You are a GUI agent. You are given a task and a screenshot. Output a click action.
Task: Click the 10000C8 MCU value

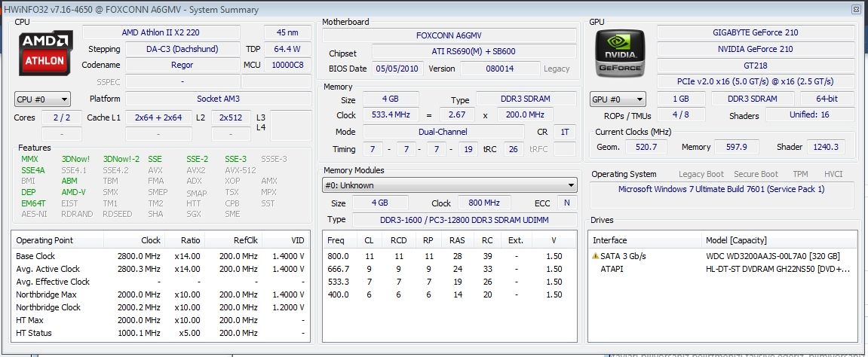(x=287, y=65)
